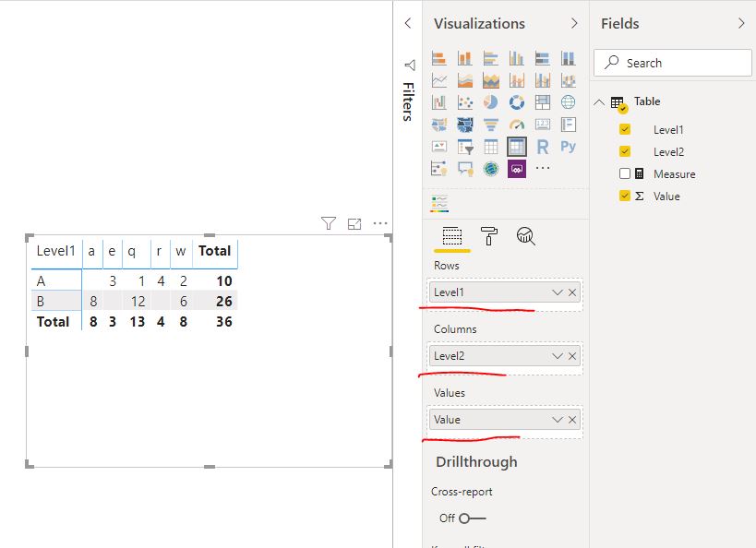Collapse the Table node in Fields
756x548 pixels.
click(599, 102)
